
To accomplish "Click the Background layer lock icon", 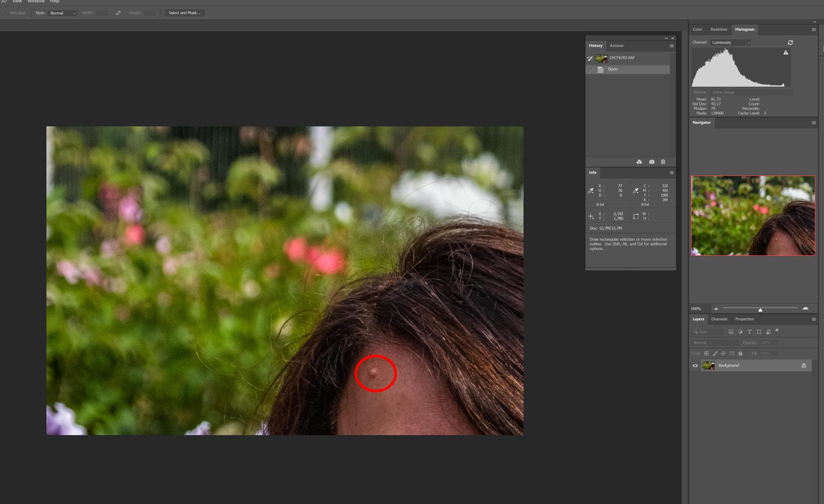I will tap(804, 366).
